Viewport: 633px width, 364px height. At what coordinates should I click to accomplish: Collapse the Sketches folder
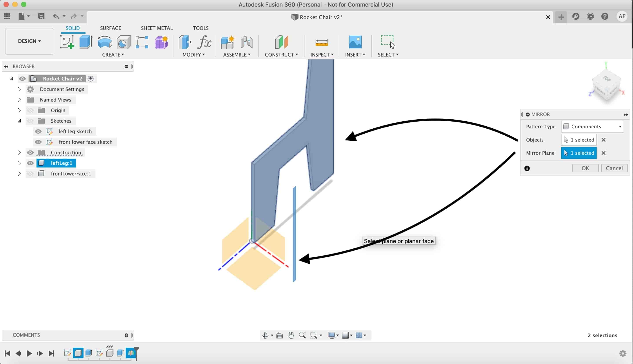[19, 121]
